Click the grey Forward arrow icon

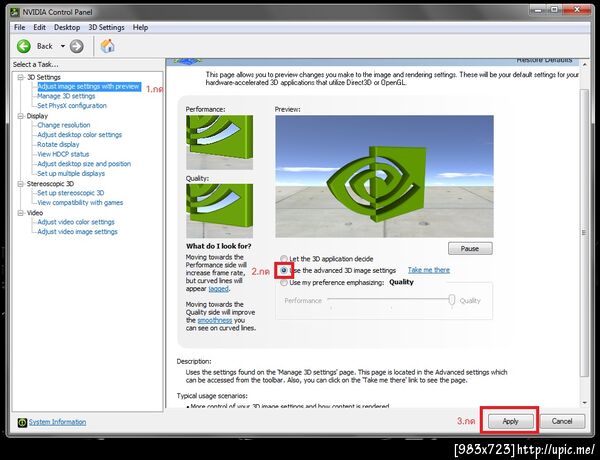click(x=77, y=46)
